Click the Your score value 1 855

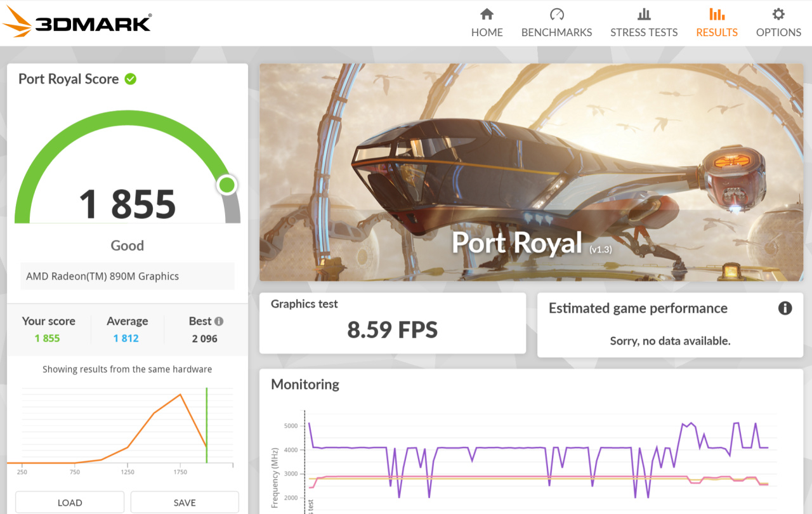(47, 338)
